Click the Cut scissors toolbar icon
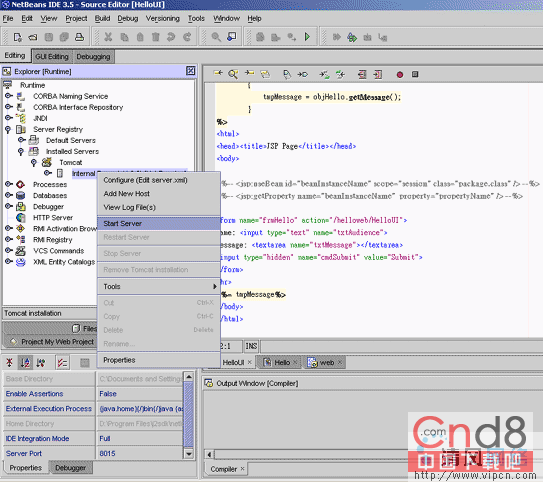 pyautogui.click(x=108, y=37)
